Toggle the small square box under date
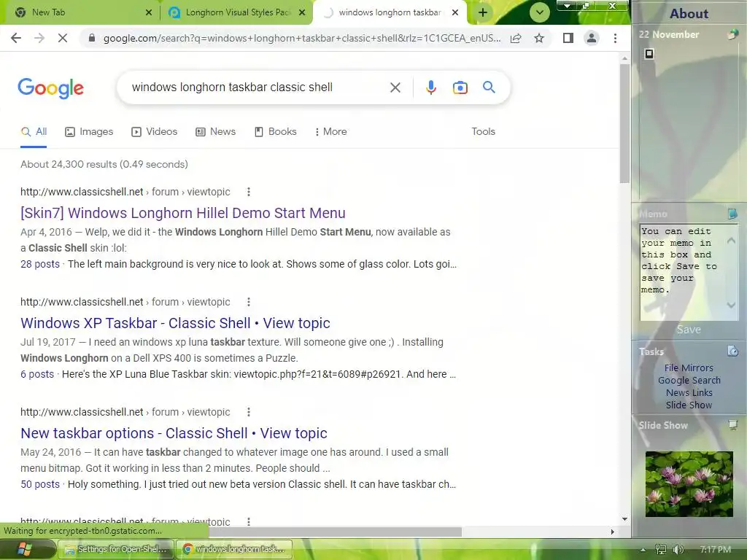The height and width of the screenshot is (560, 747). pos(649,54)
